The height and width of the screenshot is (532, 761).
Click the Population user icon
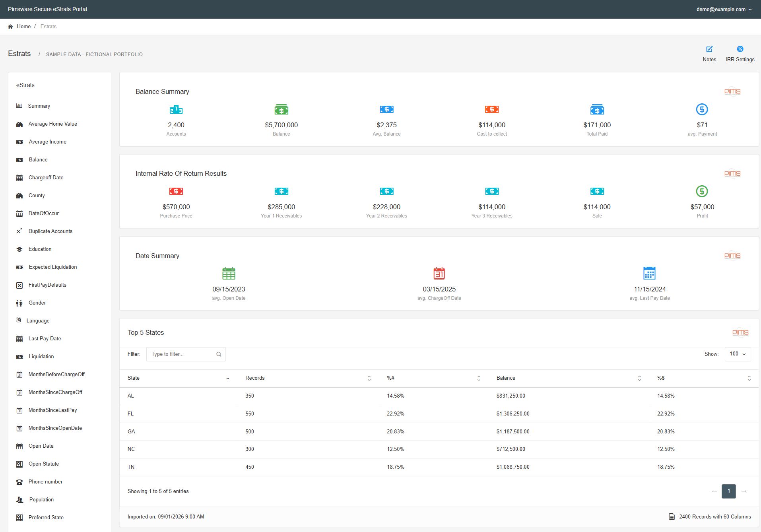19,500
